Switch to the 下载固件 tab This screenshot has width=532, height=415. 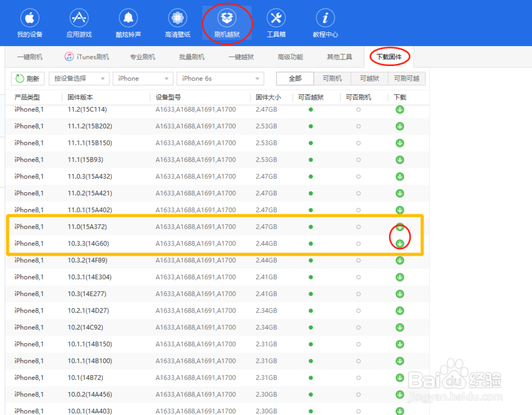pyautogui.click(x=389, y=57)
